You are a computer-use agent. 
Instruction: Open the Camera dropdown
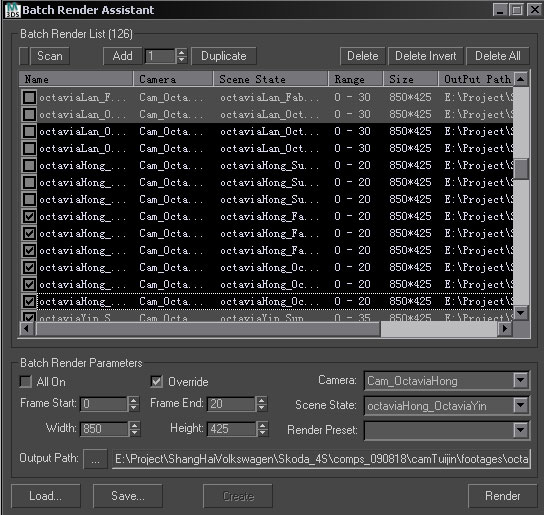point(521,381)
